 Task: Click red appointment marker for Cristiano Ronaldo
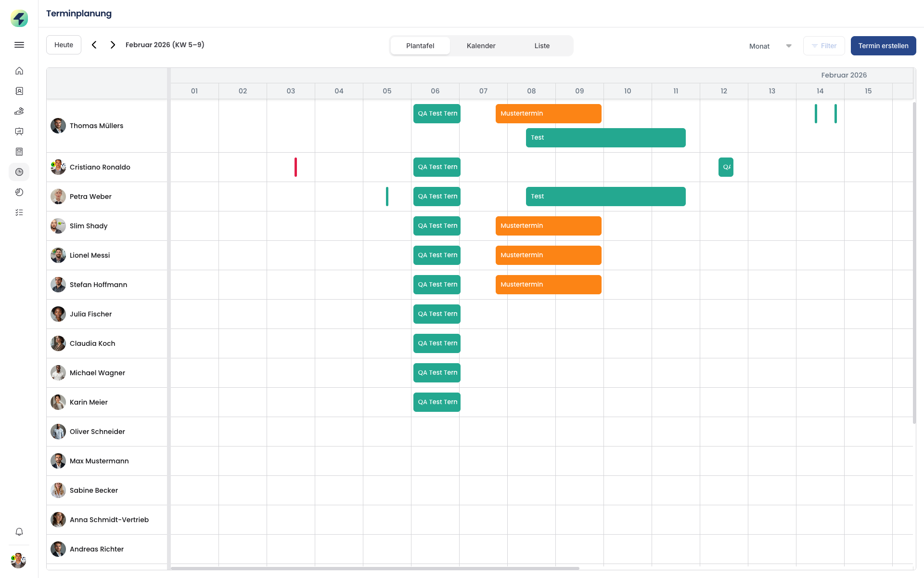[x=295, y=167]
